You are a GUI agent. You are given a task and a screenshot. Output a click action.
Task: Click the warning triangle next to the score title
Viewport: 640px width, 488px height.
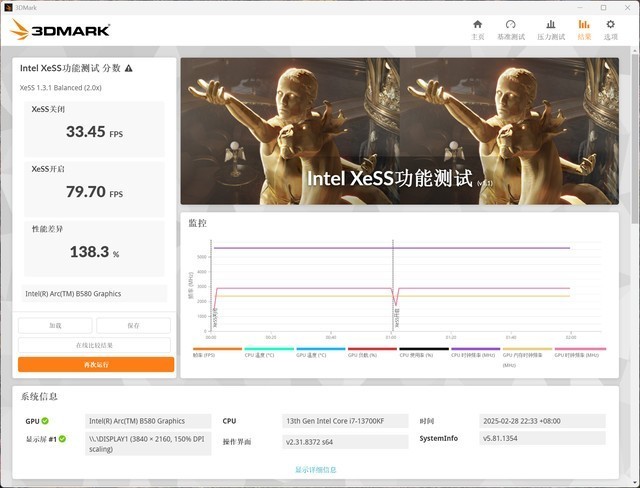(129, 68)
